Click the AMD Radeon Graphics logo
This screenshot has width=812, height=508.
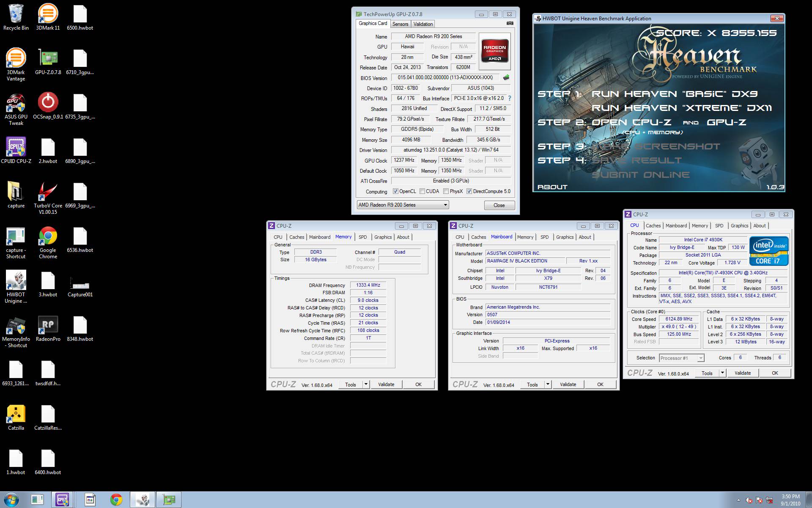(x=495, y=51)
